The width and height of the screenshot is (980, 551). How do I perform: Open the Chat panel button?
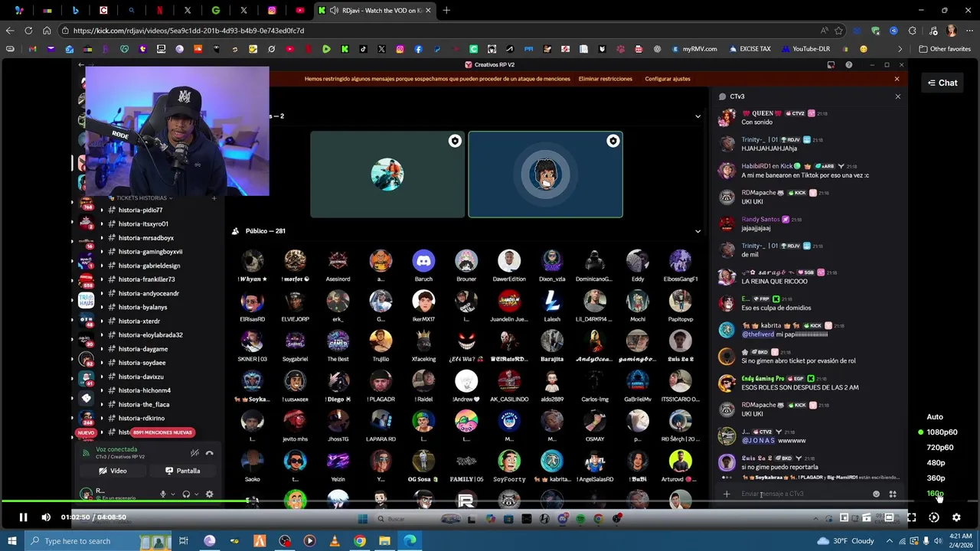pyautogui.click(x=942, y=83)
